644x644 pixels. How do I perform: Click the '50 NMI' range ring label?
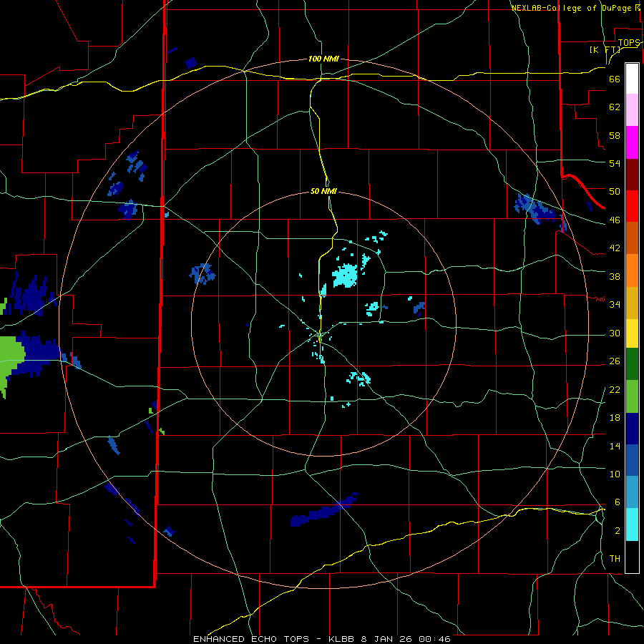pos(323,191)
